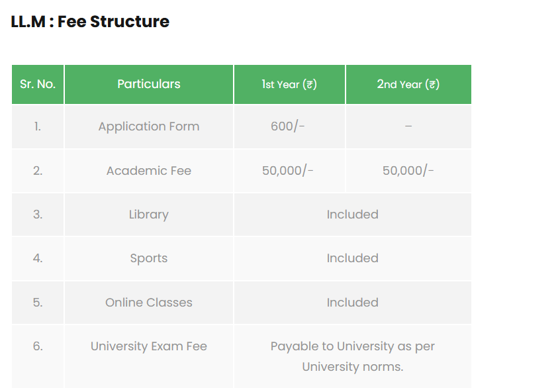Click serial number 6. in last row

38,346
